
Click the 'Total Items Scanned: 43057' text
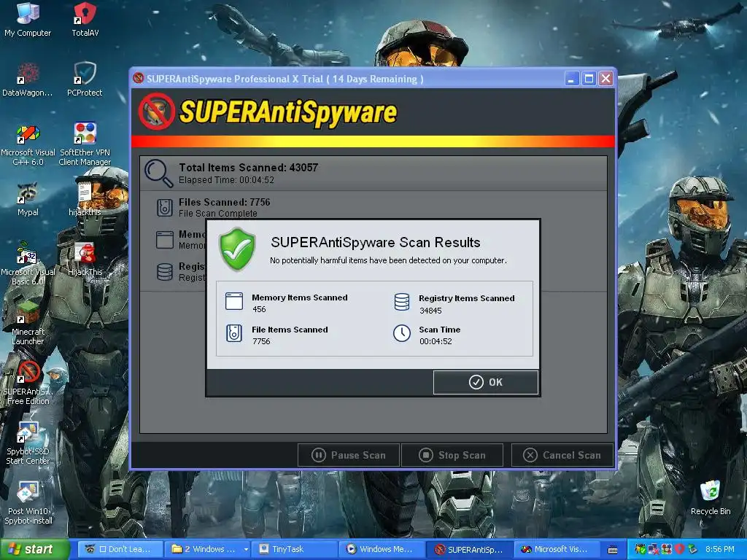(x=248, y=167)
